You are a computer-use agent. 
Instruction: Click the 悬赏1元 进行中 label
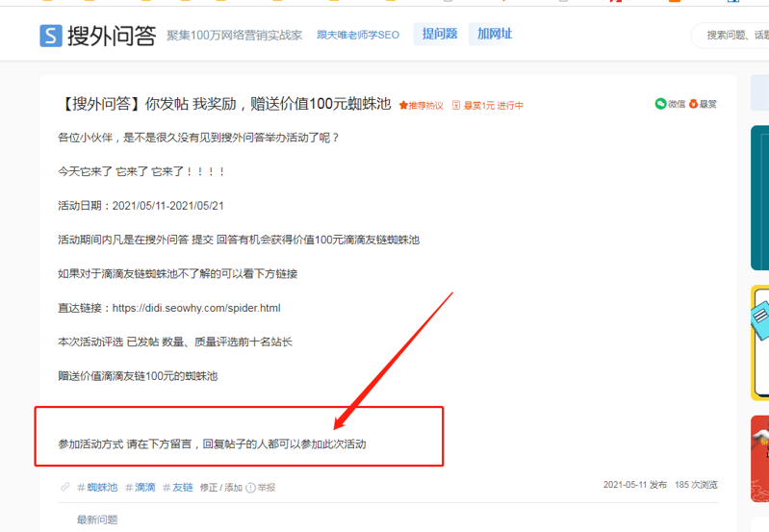point(488,106)
